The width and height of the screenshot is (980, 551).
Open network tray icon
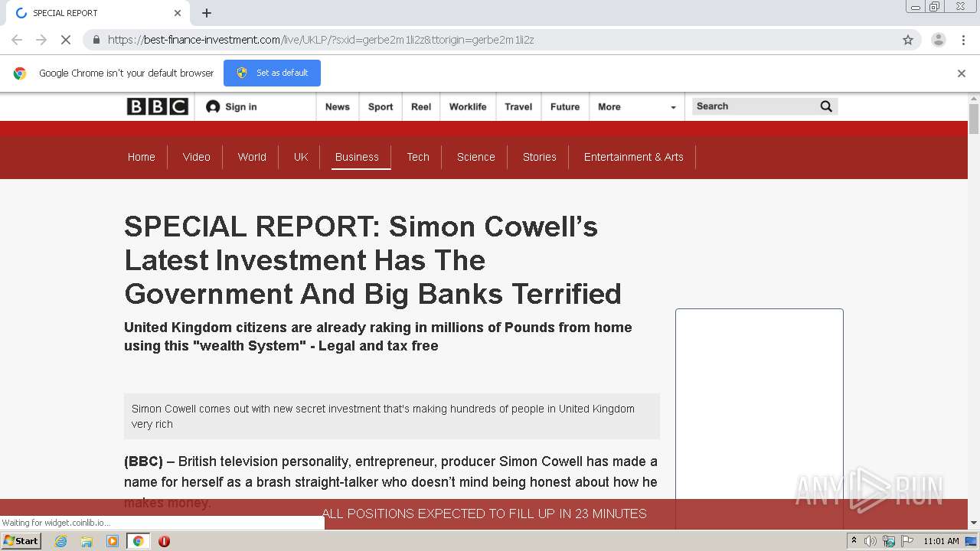coord(889,541)
